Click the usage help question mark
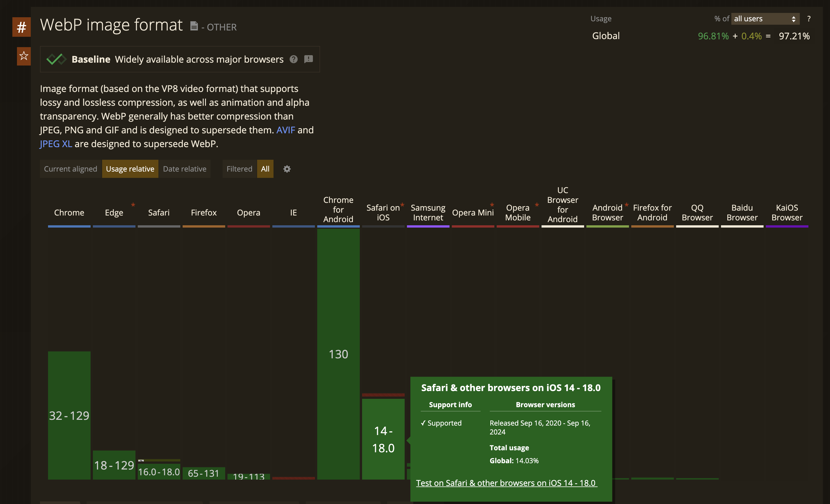Viewport: 830px width, 504px height. pos(809,19)
